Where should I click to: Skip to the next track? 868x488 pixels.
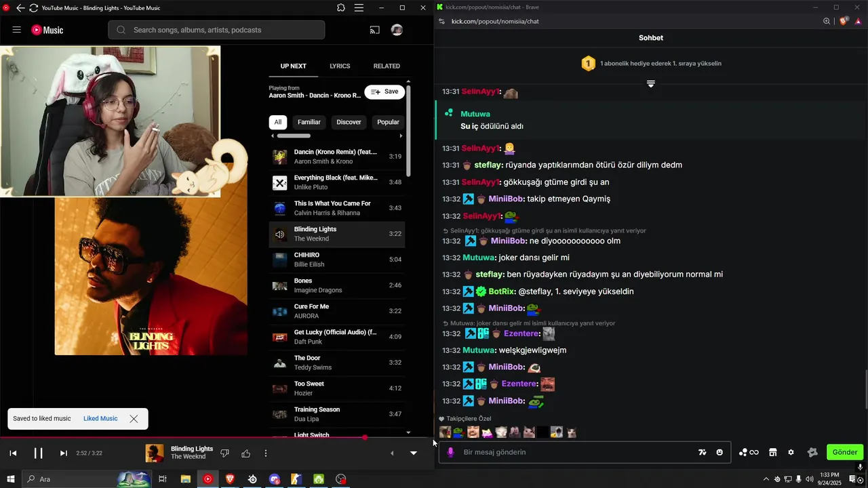pyautogui.click(x=64, y=453)
